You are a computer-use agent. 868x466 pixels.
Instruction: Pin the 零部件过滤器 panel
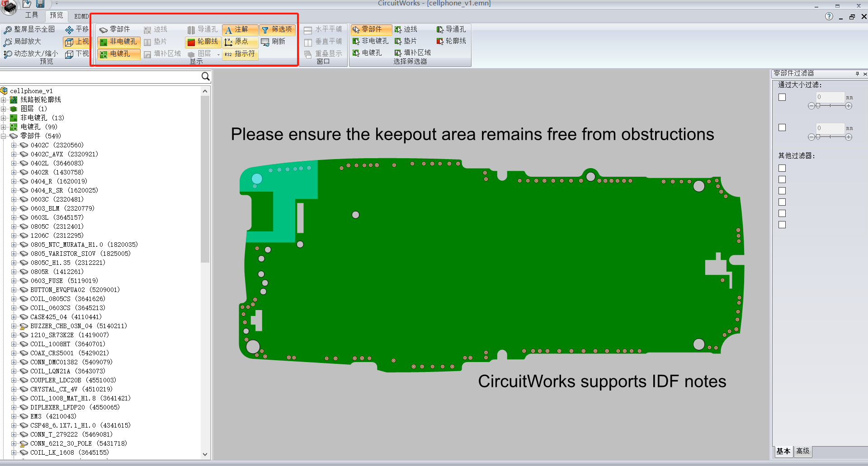click(857, 73)
